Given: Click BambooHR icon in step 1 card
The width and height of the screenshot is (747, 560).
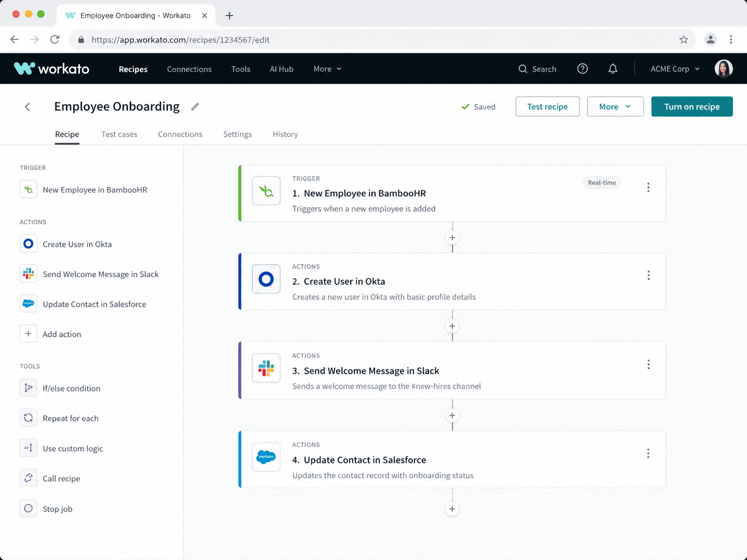Looking at the screenshot, I should tap(266, 191).
